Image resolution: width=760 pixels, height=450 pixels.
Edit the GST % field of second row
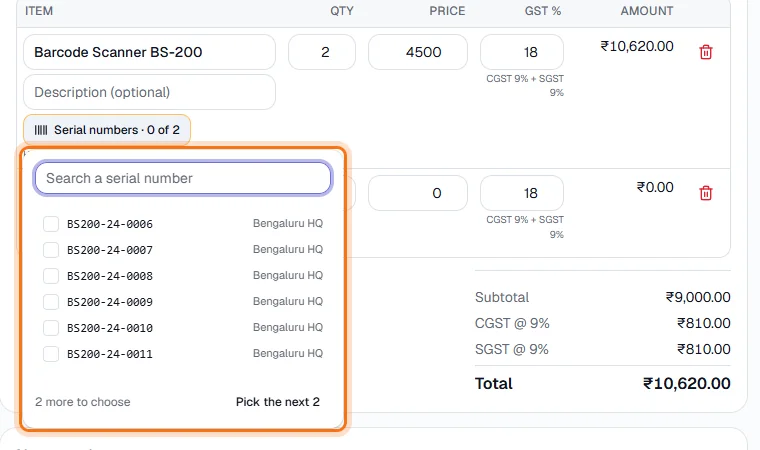pos(522,193)
